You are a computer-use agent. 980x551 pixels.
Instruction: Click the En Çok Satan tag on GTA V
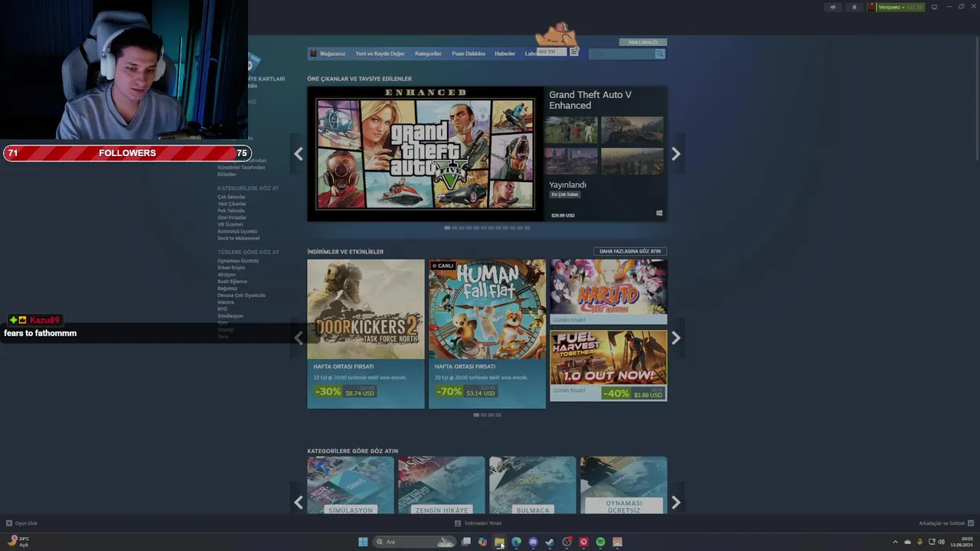coord(565,194)
